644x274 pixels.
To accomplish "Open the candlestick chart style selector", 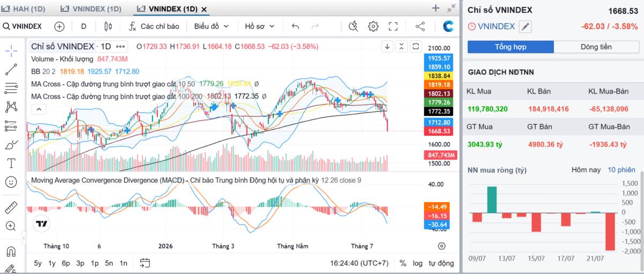I will [108, 26].
